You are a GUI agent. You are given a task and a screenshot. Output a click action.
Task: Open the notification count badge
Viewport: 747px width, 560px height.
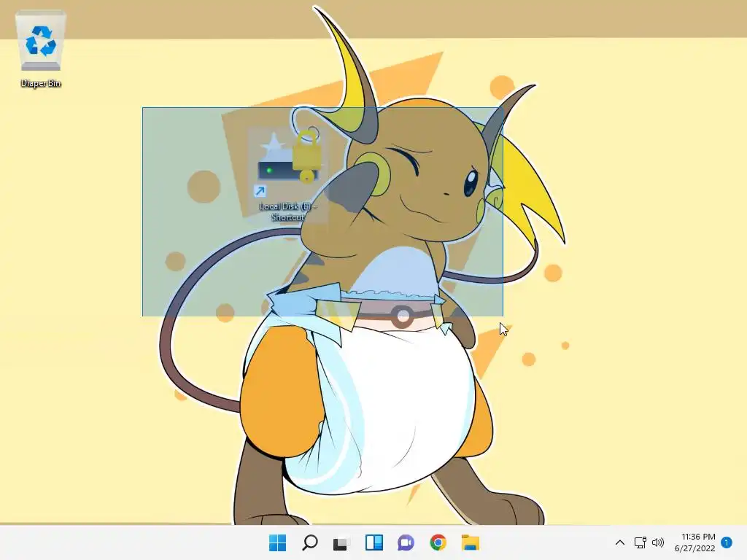pyautogui.click(x=727, y=542)
